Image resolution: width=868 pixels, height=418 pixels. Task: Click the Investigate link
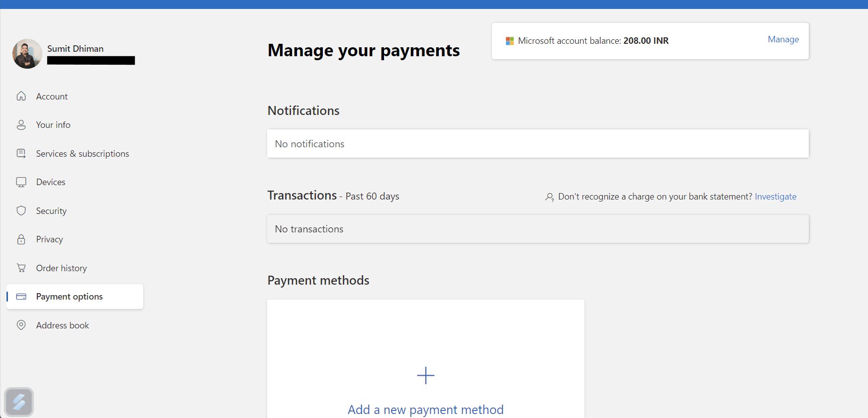point(775,197)
